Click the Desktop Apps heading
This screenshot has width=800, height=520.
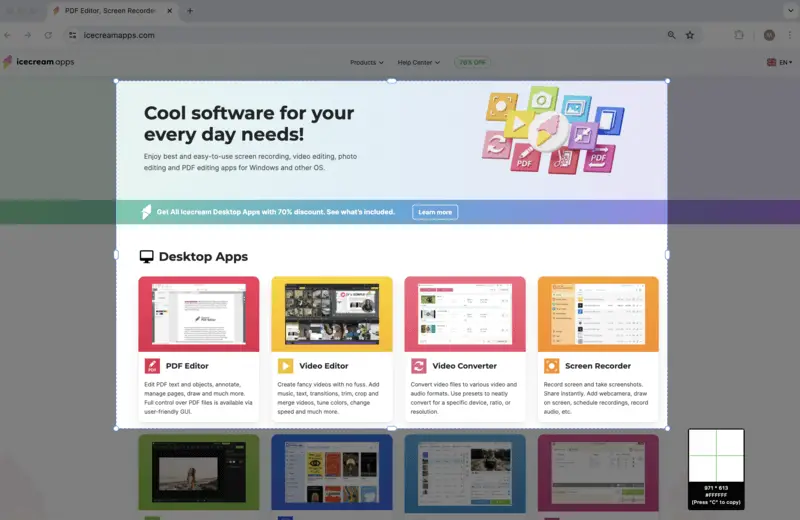click(x=203, y=257)
